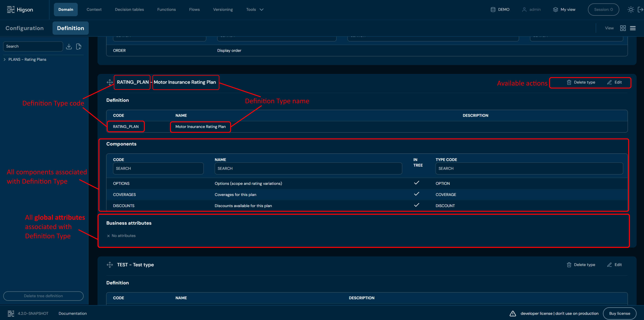
Task: Click move handle of TEST type
Action: pos(110,265)
